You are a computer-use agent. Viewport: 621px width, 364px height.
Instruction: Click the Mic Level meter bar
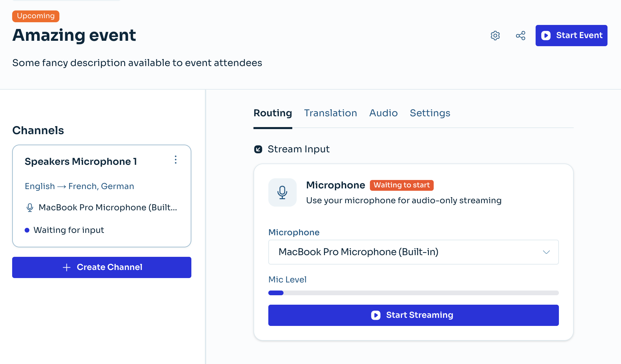pyautogui.click(x=413, y=293)
